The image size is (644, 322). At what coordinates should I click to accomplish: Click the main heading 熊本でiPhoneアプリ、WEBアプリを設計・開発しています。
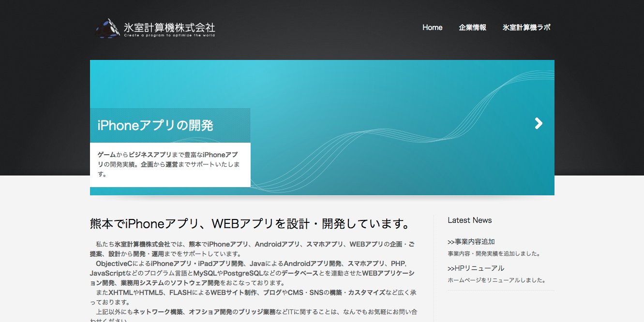coord(250,224)
